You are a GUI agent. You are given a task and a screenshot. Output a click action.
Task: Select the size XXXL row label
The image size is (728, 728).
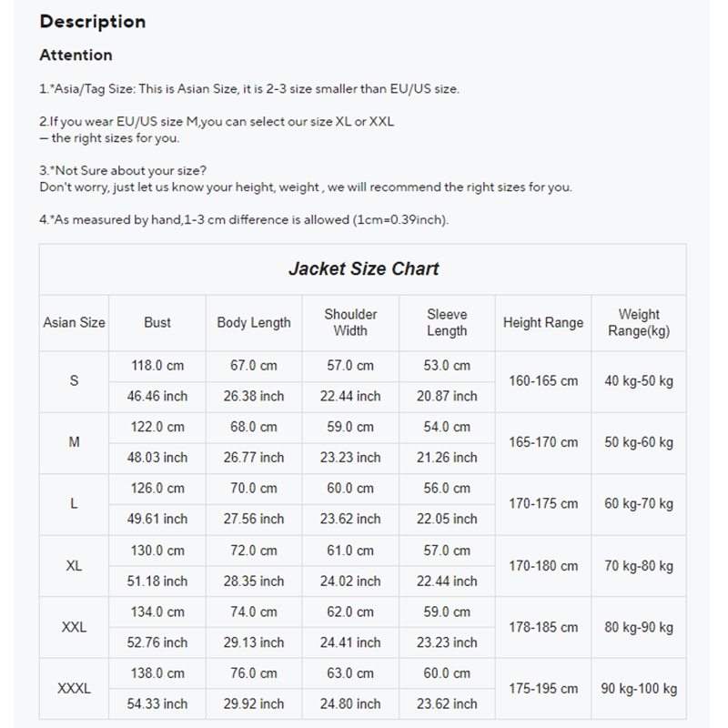tap(75, 689)
